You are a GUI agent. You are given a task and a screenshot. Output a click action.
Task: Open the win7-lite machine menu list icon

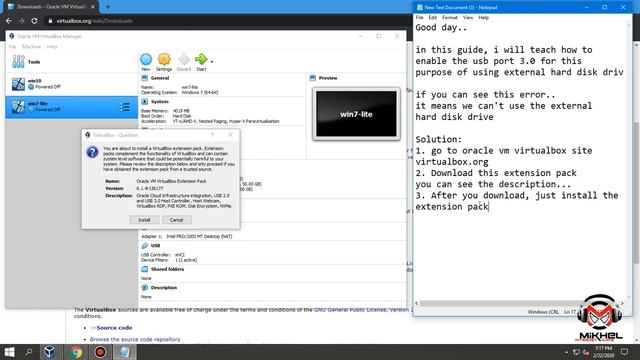coord(125,107)
